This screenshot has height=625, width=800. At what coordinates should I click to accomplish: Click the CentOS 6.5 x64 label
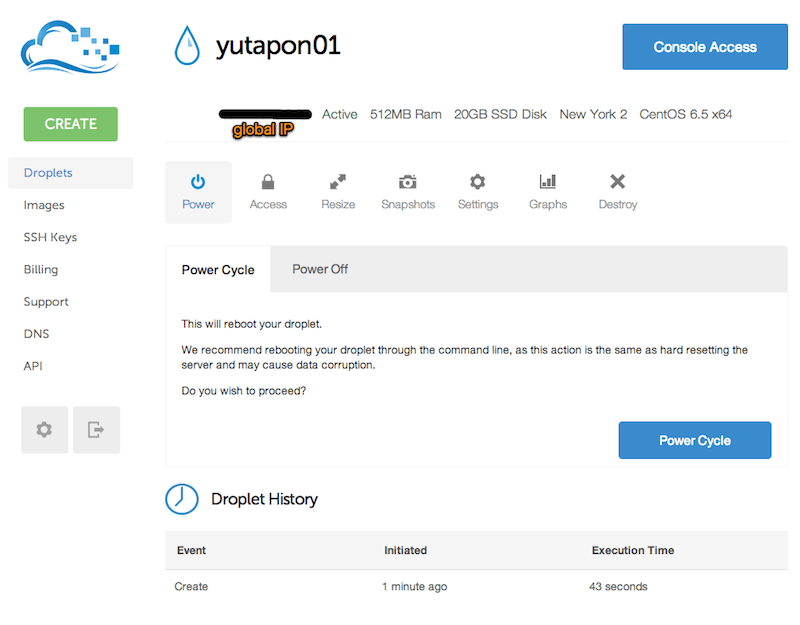[x=686, y=114]
